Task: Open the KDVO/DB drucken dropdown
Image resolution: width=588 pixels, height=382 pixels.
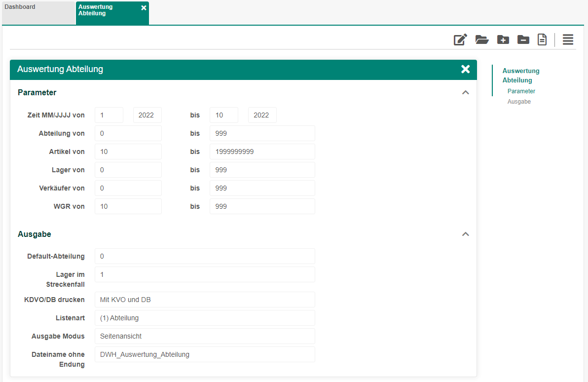Action: pos(205,300)
